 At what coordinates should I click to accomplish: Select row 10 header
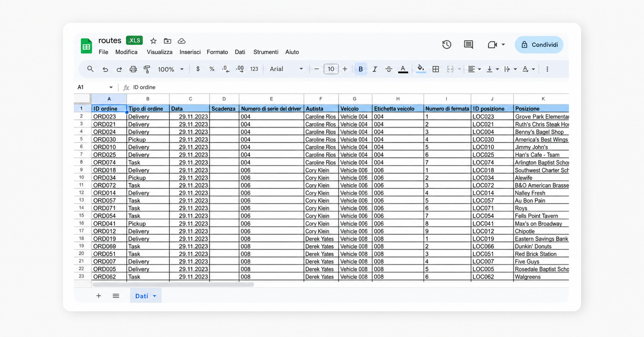[81, 178]
